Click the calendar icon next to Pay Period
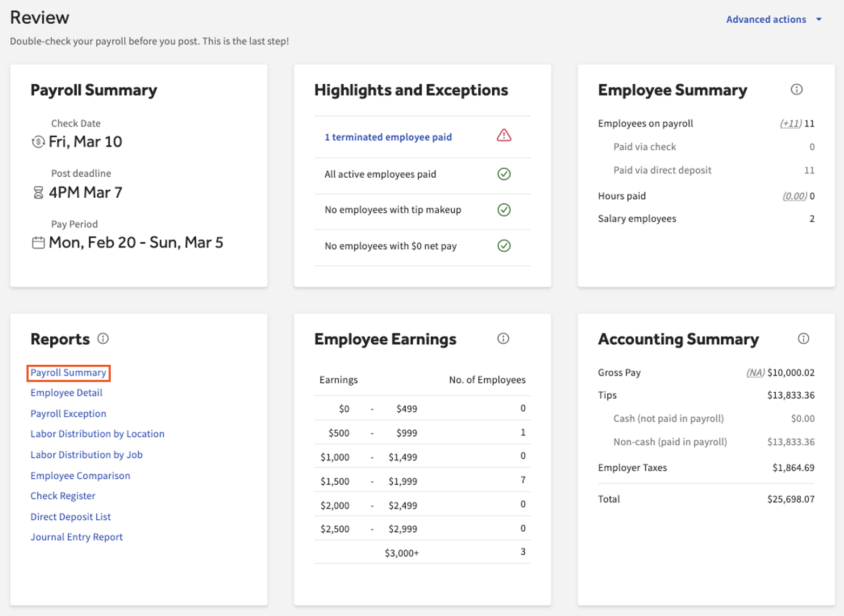The height and width of the screenshot is (616, 844). 37,243
